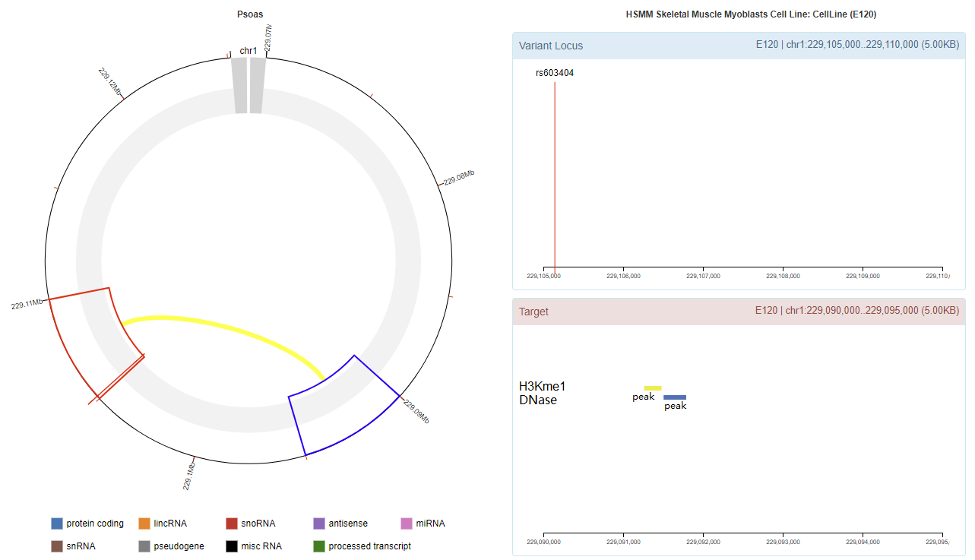Click the 229.08Mb tick label
975x560 pixels.
coord(459,178)
